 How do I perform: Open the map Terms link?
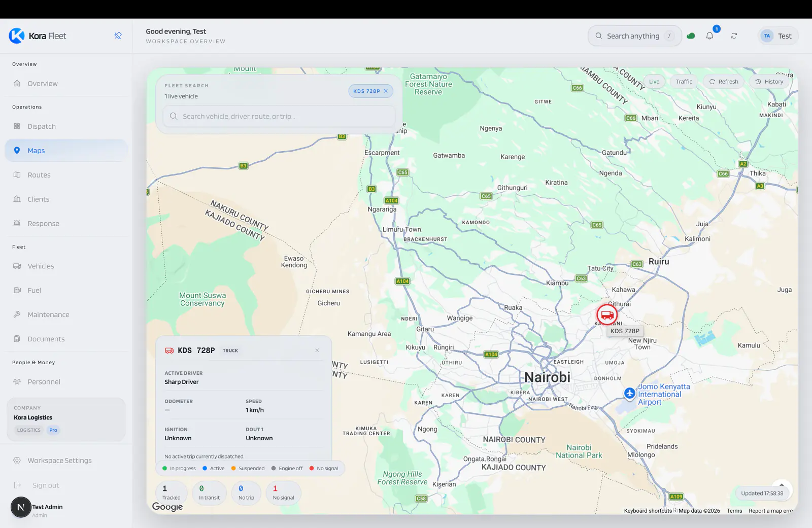tap(734, 511)
